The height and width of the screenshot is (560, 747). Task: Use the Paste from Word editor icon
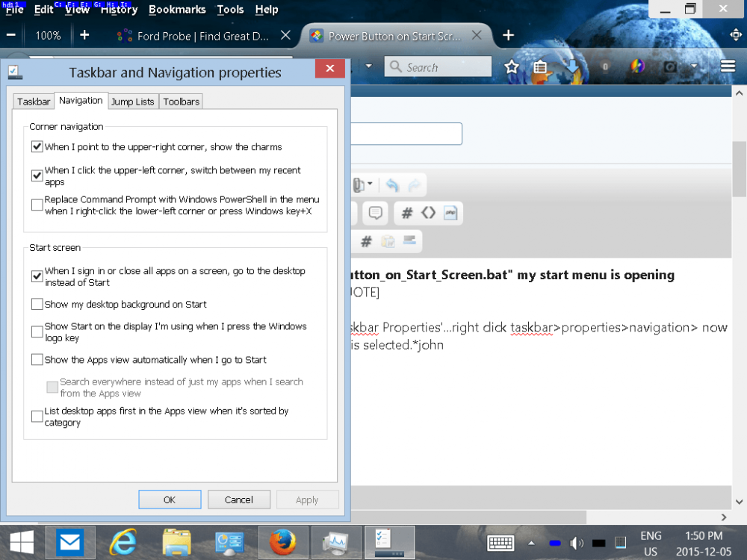(x=387, y=240)
